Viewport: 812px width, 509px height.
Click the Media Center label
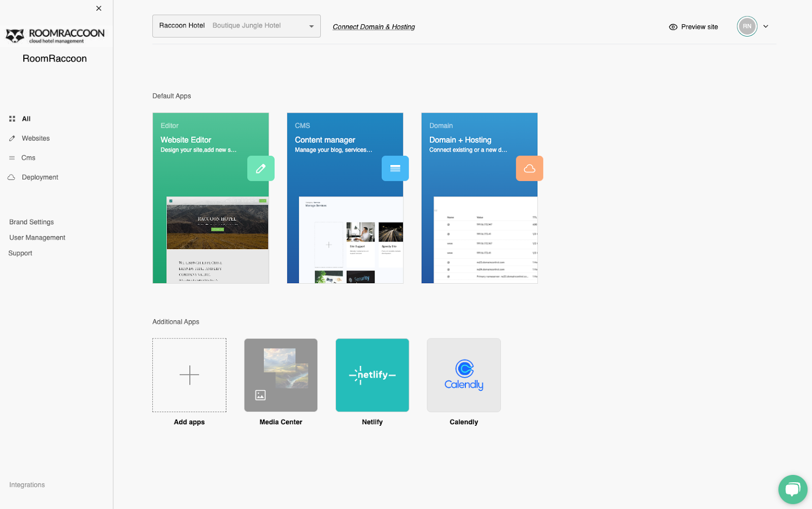click(x=281, y=422)
